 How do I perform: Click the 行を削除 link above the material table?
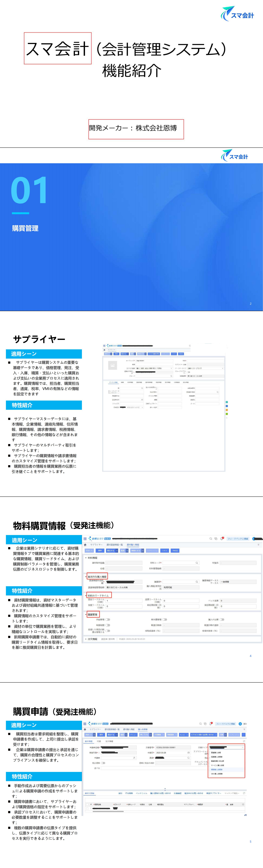coord(129,793)
